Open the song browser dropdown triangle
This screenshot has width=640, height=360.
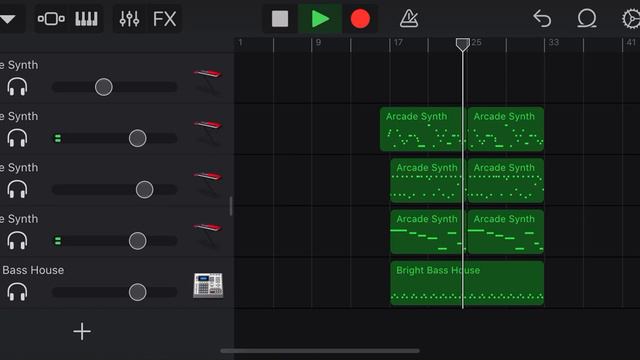click(x=7, y=19)
